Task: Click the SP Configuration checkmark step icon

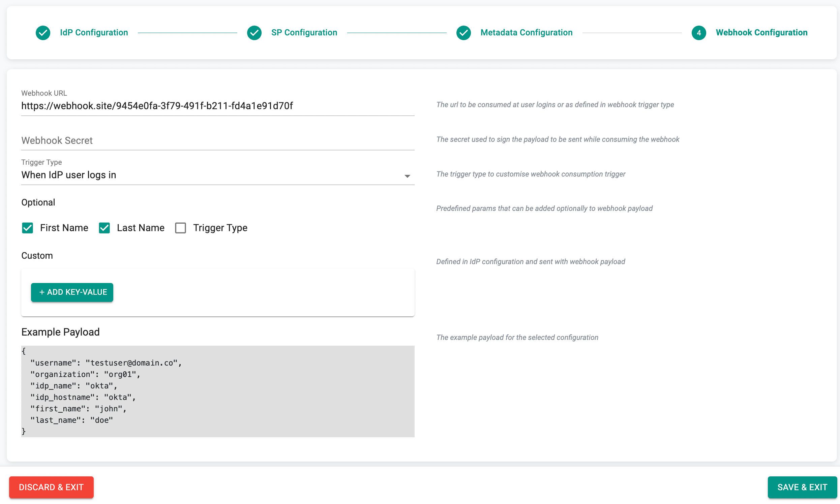Action: pos(254,33)
